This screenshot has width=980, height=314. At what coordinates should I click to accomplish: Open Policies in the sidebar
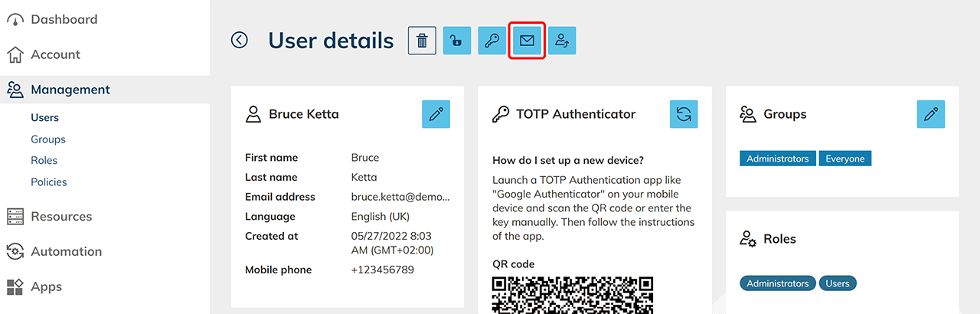click(x=49, y=182)
